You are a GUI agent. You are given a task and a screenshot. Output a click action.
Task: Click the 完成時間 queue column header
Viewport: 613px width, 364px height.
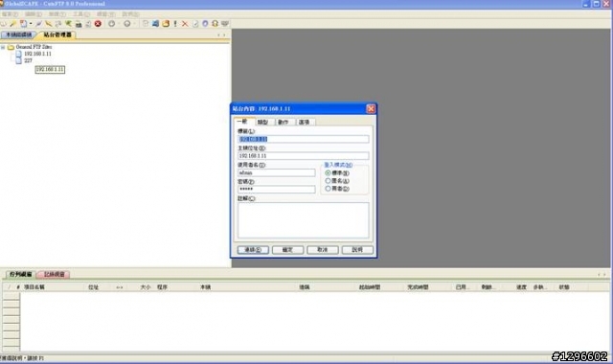pos(418,287)
